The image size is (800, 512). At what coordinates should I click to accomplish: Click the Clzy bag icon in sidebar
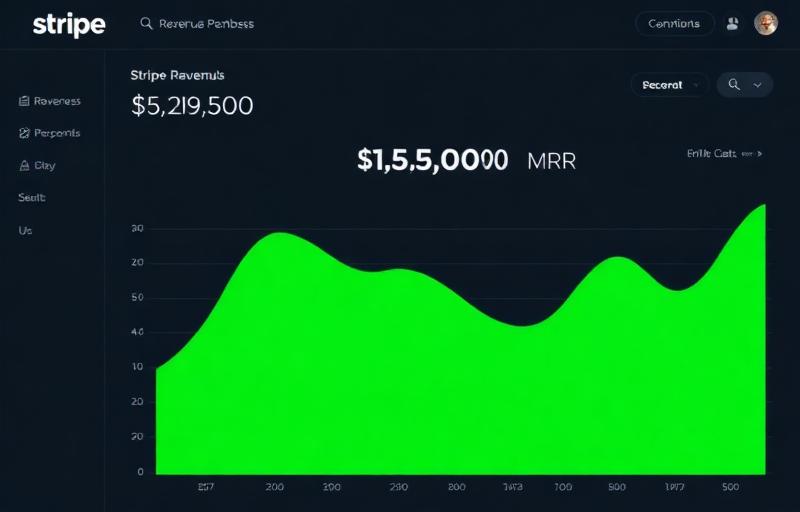point(24,165)
